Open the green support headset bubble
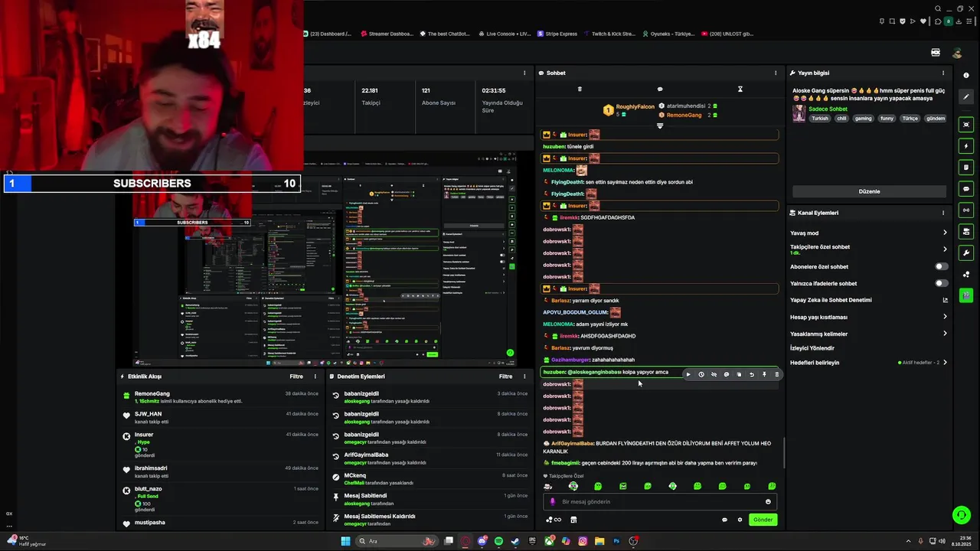The height and width of the screenshot is (551, 980). click(x=962, y=515)
